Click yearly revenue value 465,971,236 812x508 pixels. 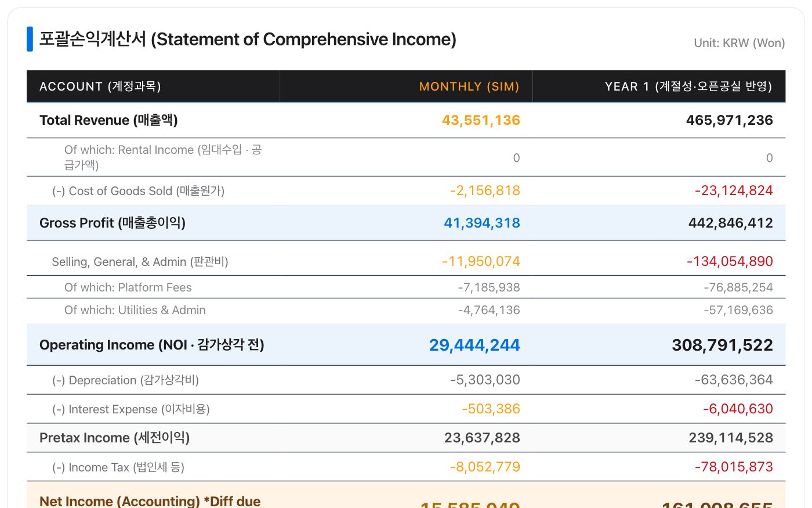coord(729,120)
